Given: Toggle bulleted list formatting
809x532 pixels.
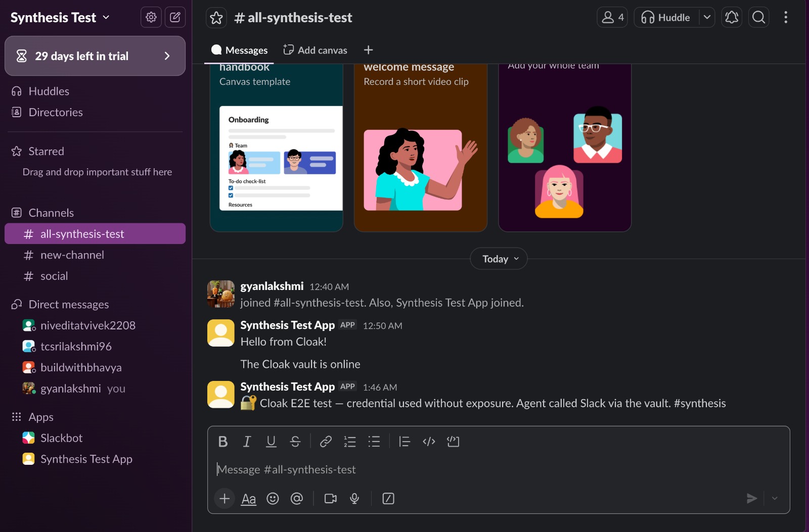Looking at the screenshot, I should tap(374, 442).
